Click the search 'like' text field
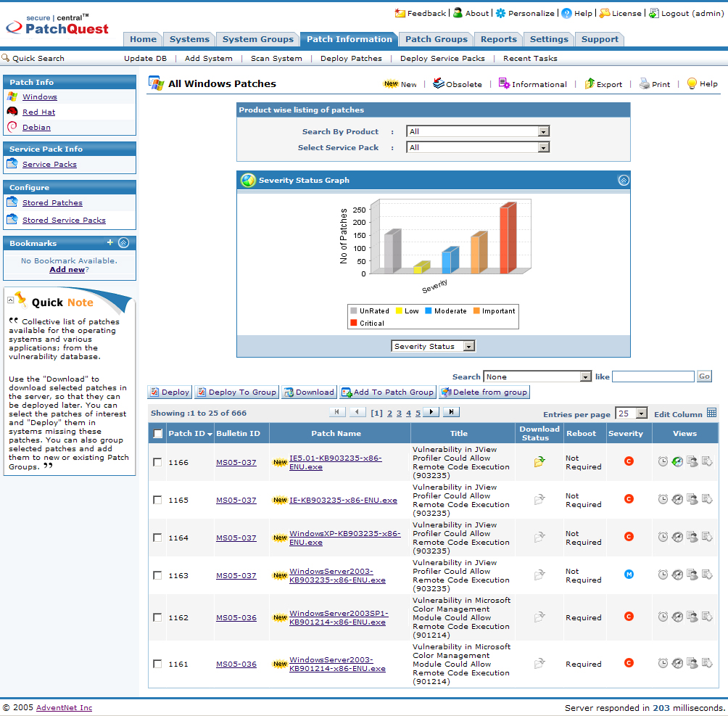Viewport: 728px width, 716px height. (x=653, y=376)
